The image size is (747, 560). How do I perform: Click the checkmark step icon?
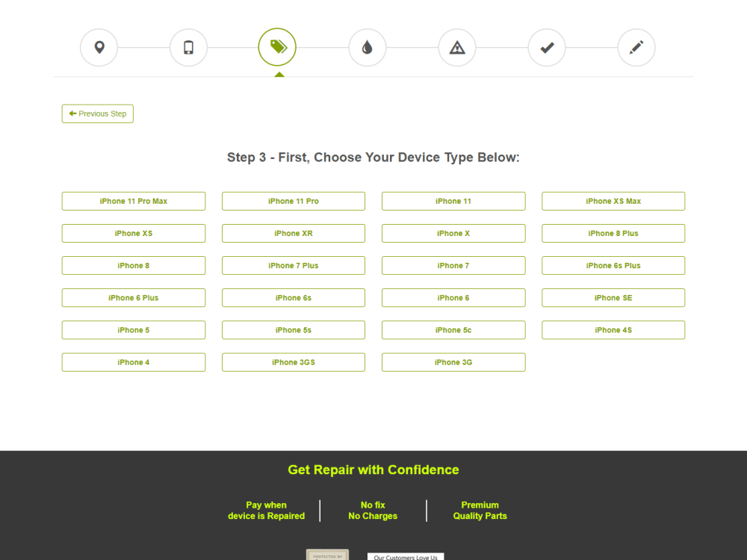click(x=547, y=48)
